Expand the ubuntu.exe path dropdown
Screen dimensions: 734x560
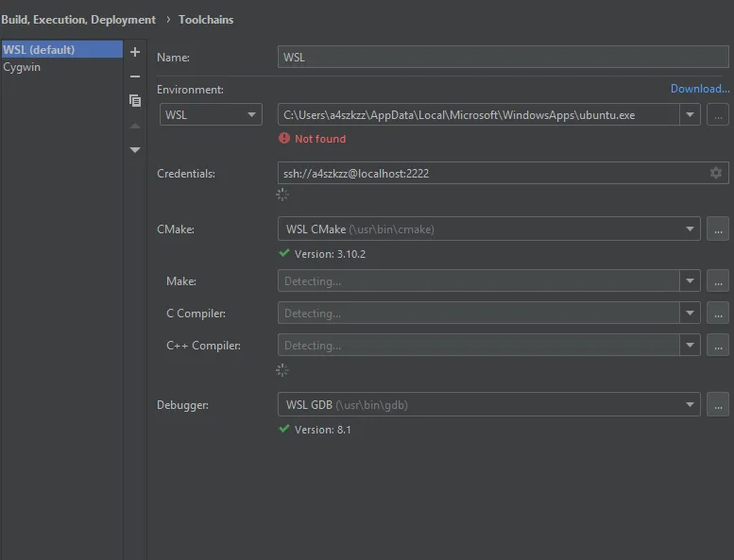pyautogui.click(x=691, y=115)
